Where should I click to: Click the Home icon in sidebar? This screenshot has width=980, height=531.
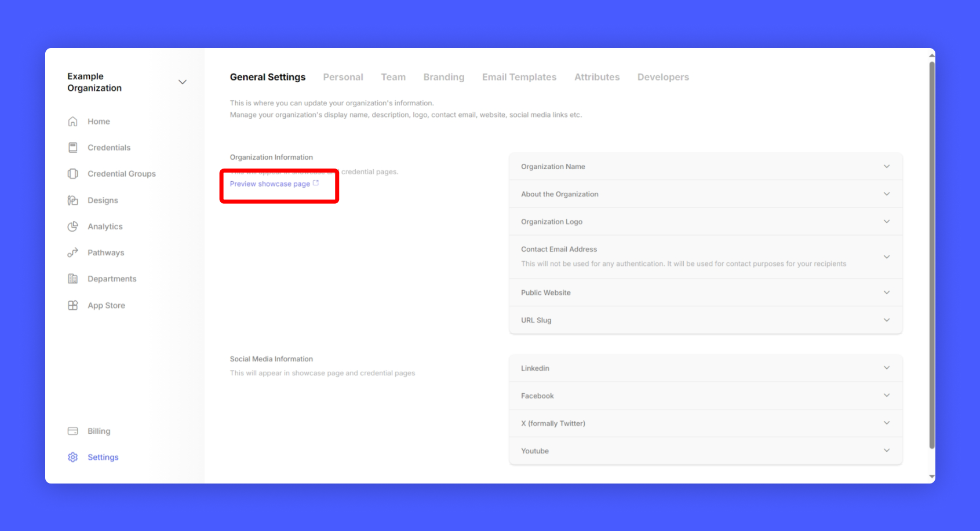click(72, 122)
